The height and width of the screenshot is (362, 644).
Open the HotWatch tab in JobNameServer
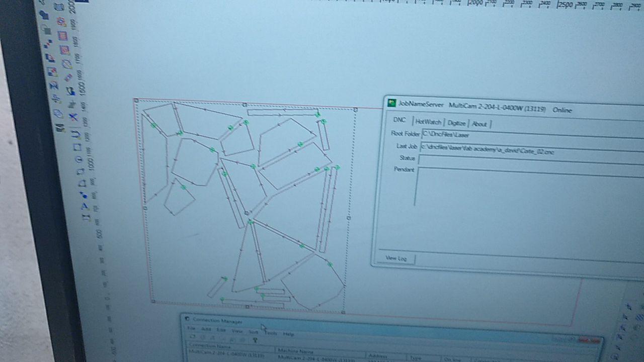coord(428,122)
